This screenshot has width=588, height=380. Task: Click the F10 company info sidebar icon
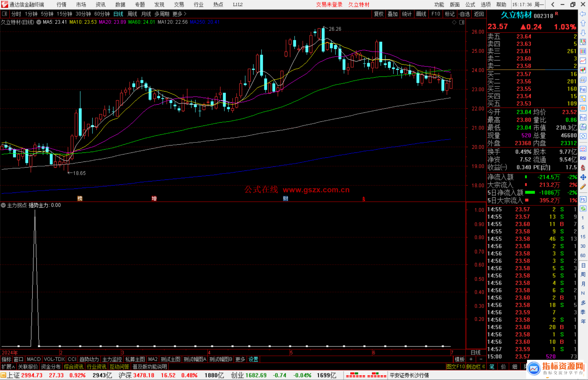583,89
